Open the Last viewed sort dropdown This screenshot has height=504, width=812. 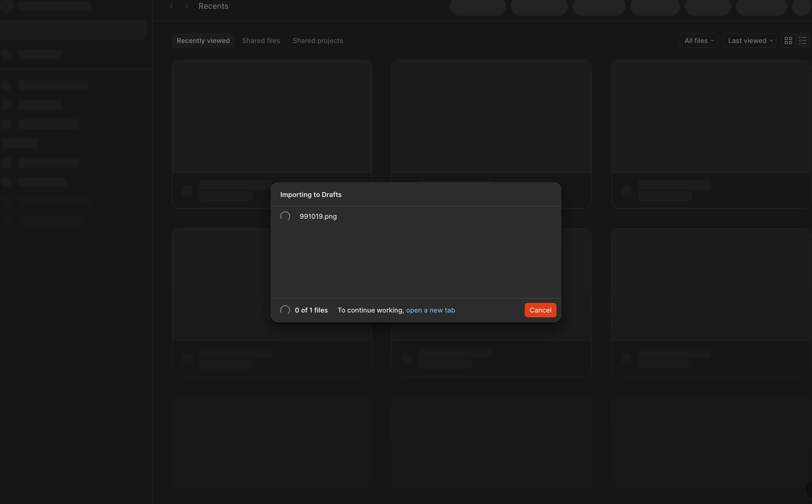tap(749, 41)
